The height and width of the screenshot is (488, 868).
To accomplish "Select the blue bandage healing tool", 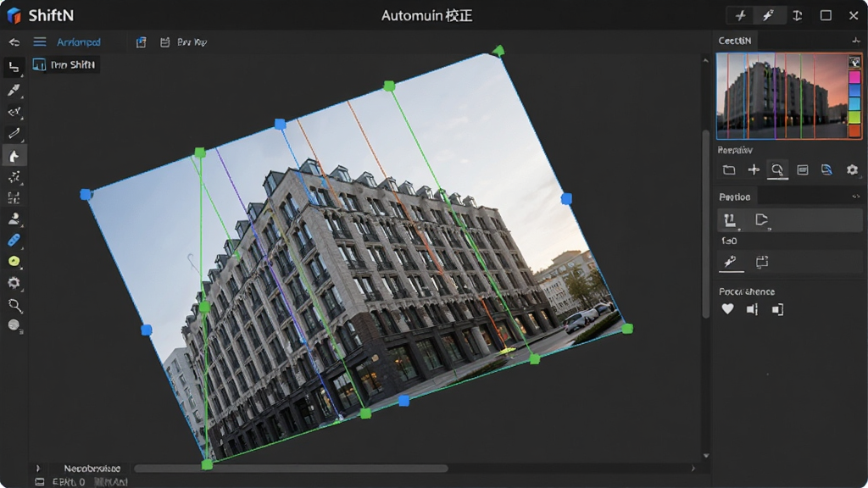I will point(14,240).
